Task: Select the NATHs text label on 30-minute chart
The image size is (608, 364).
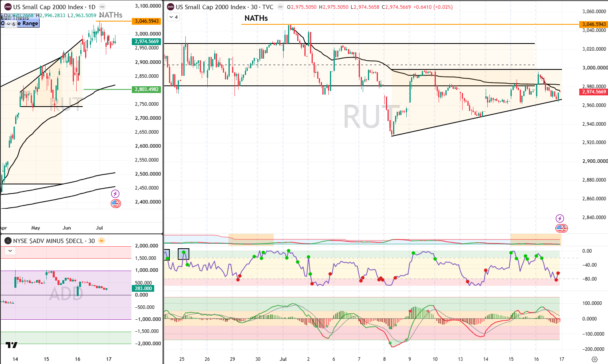Action: click(256, 18)
